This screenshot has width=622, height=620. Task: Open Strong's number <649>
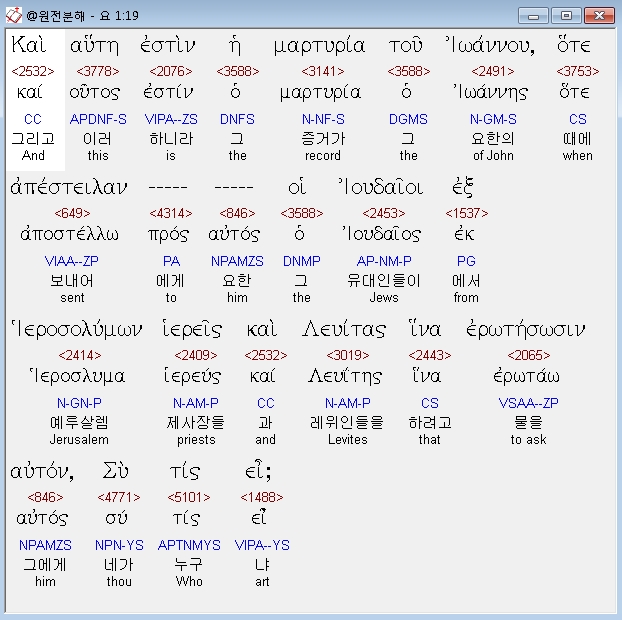point(72,213)
